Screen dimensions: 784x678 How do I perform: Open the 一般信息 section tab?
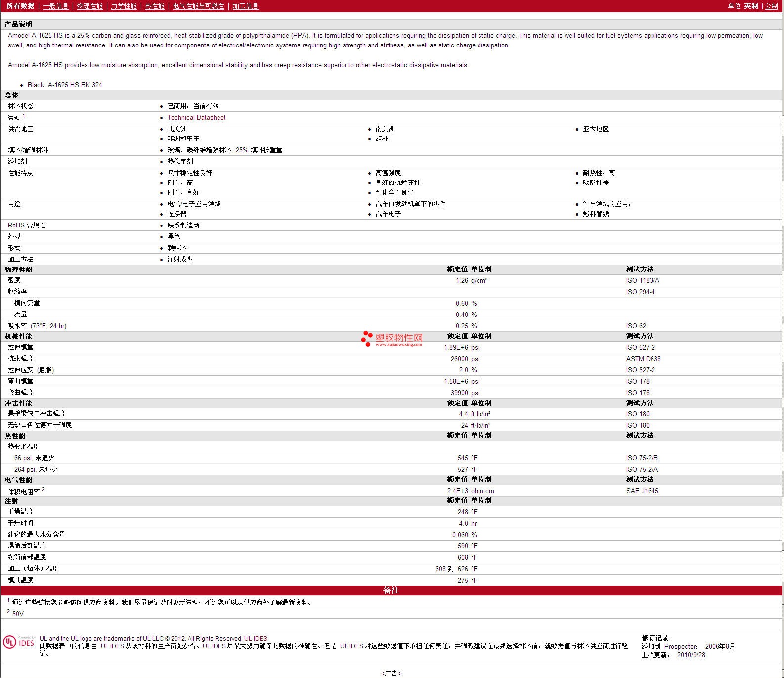click(x=55, y=6)
